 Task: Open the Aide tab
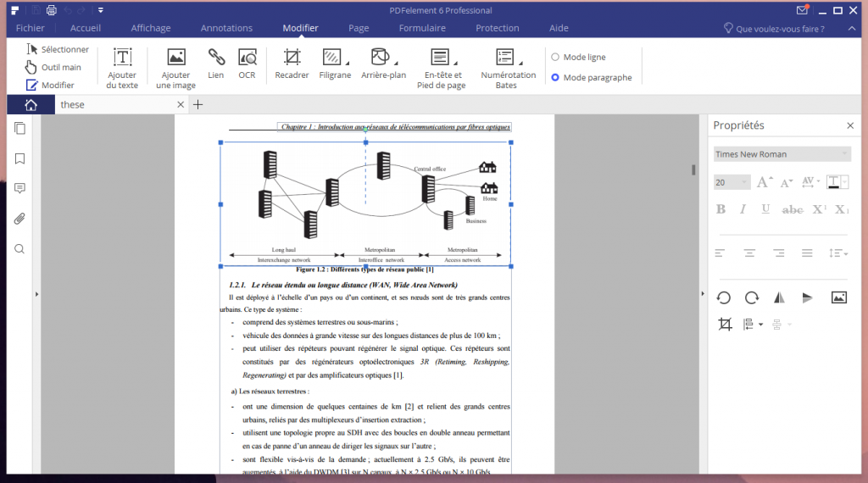tap(559, 28)
